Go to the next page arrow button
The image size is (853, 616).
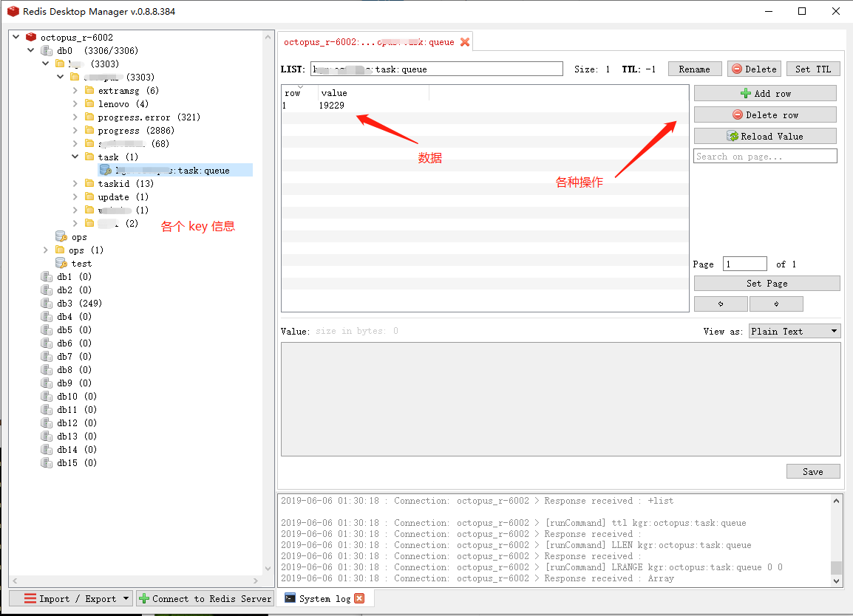(x=776, y=304)
